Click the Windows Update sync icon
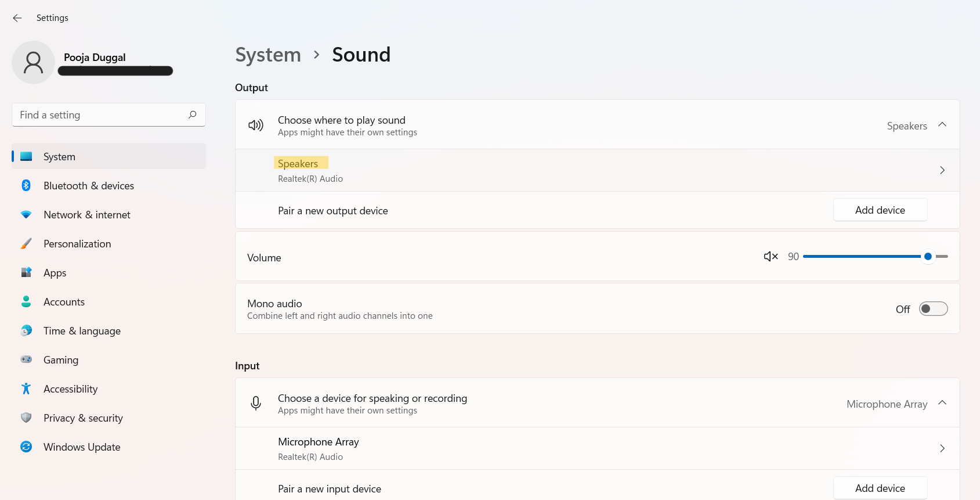 tap(26, 447)
